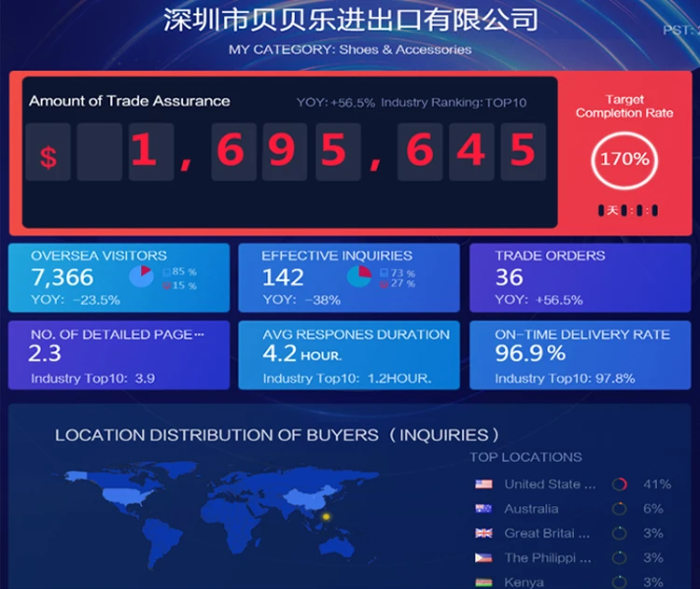Click the 41% donut ring for United States

point(619,484)
